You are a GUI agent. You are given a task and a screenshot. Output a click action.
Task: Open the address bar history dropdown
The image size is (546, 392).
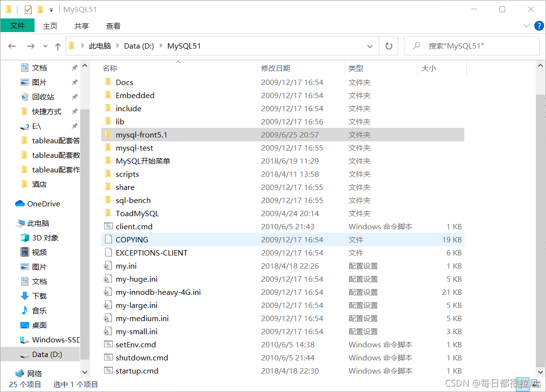pos(370,46)
